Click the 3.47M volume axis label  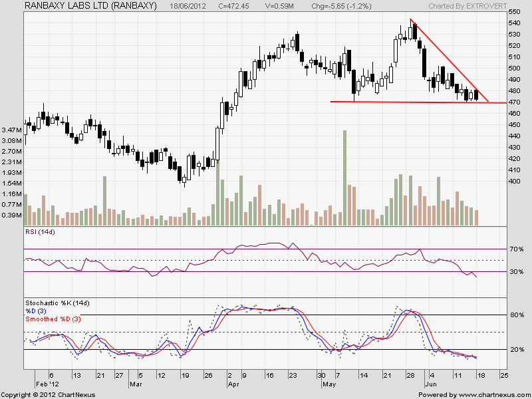(13, 130)
